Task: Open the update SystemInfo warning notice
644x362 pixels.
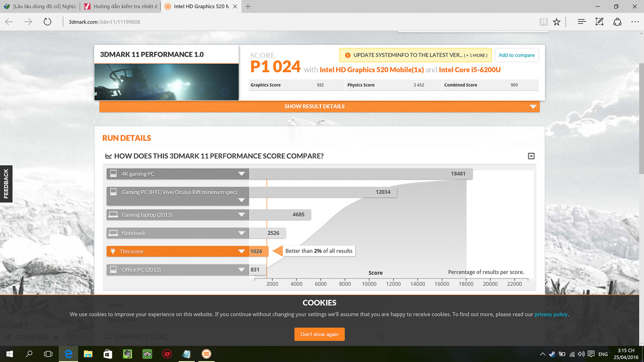Action: pos(415,55)
